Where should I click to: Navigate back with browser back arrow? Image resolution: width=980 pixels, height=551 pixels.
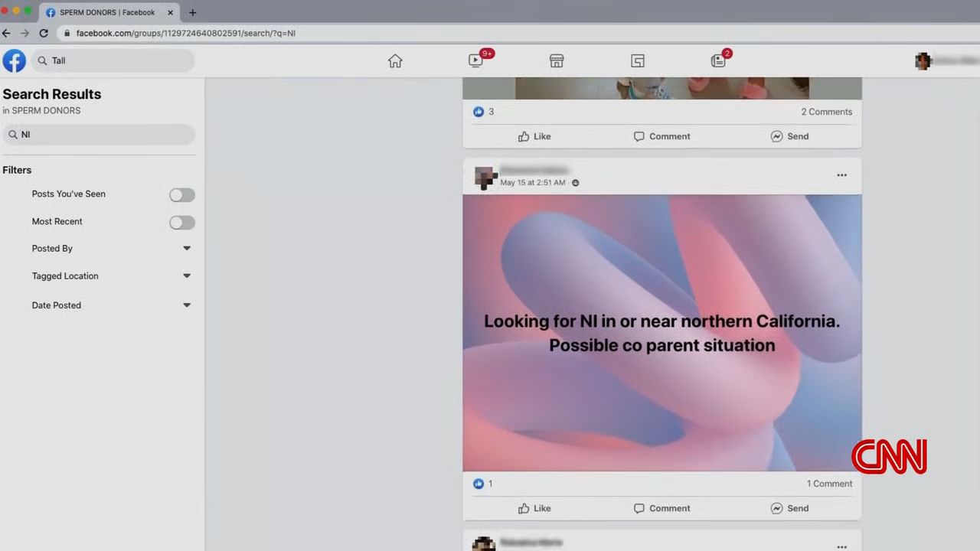coord(7,34)
